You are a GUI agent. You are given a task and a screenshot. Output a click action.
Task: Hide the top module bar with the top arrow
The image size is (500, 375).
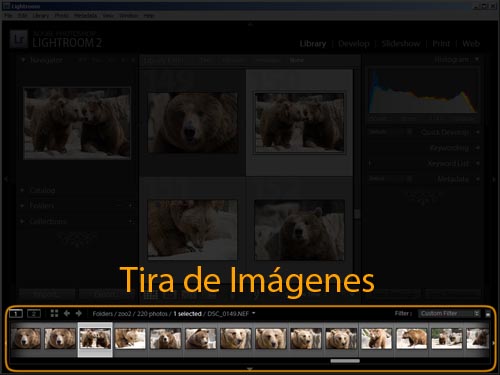[250, 24]
